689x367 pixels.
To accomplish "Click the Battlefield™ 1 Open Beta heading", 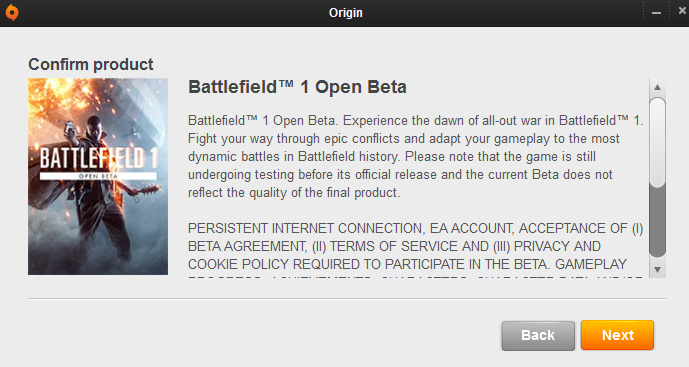I will tap(297, 87).
